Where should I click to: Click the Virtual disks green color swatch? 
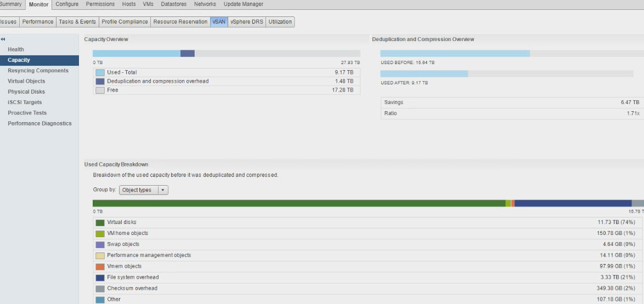[x=100, y=223]
